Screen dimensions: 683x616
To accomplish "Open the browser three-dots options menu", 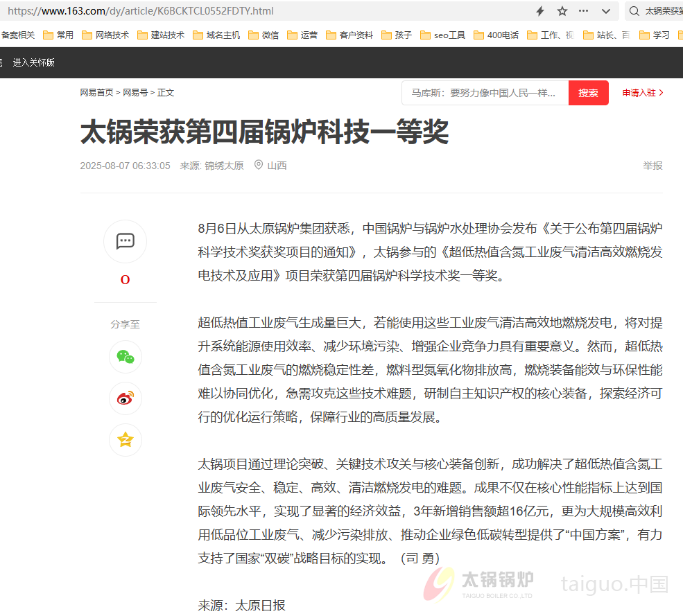I will [583, 11].
